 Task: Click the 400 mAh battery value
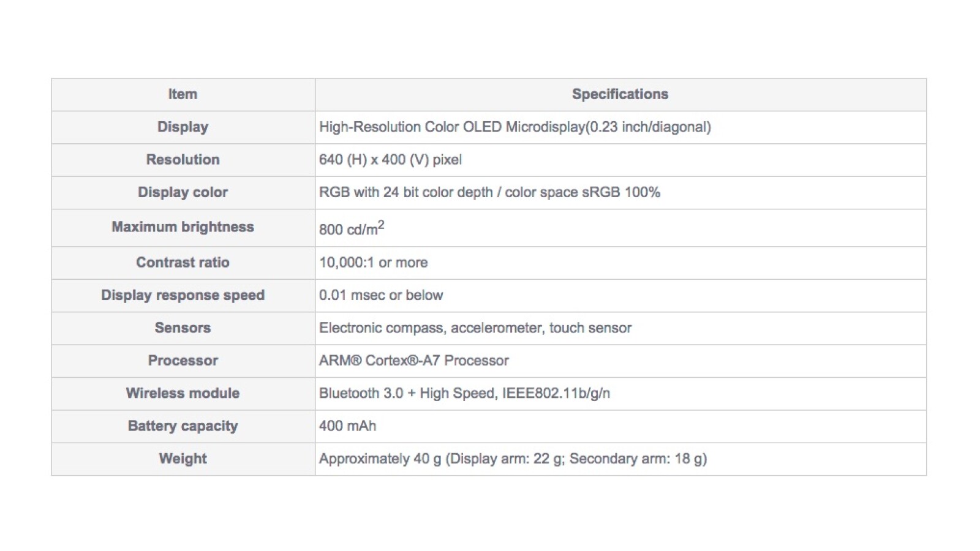pos(347,426)
